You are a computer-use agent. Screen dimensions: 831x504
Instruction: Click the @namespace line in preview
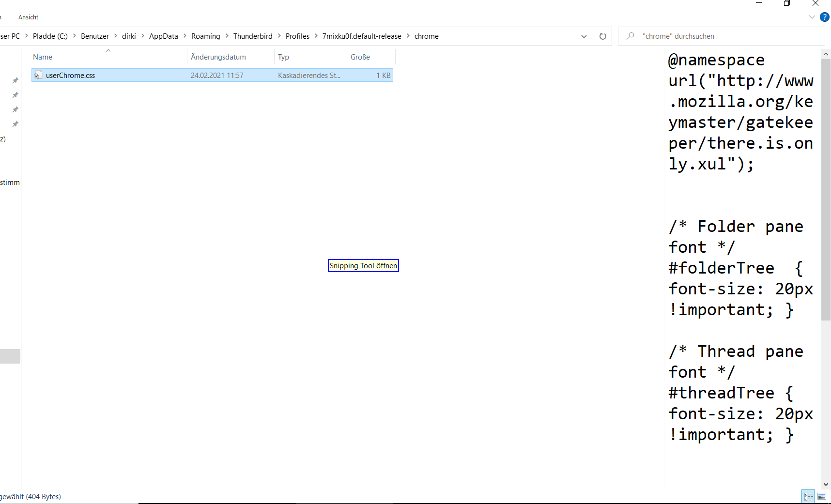pos(716,60)
